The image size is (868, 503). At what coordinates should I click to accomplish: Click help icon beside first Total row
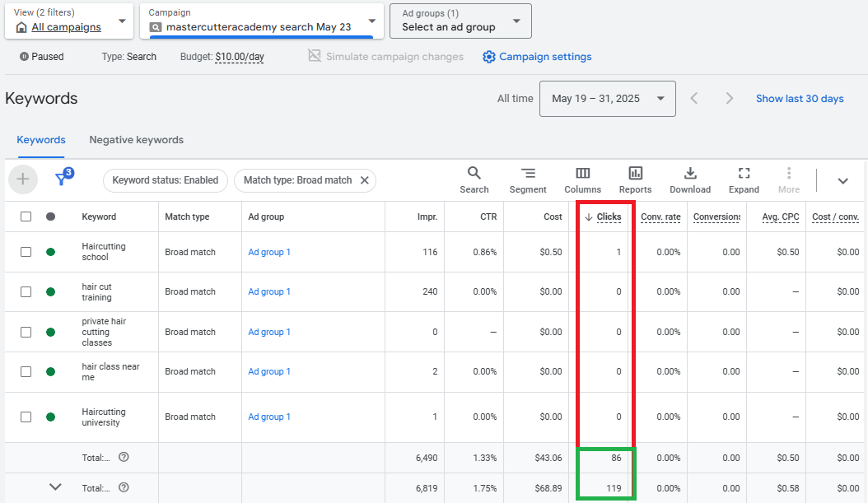tap(124, 457)
